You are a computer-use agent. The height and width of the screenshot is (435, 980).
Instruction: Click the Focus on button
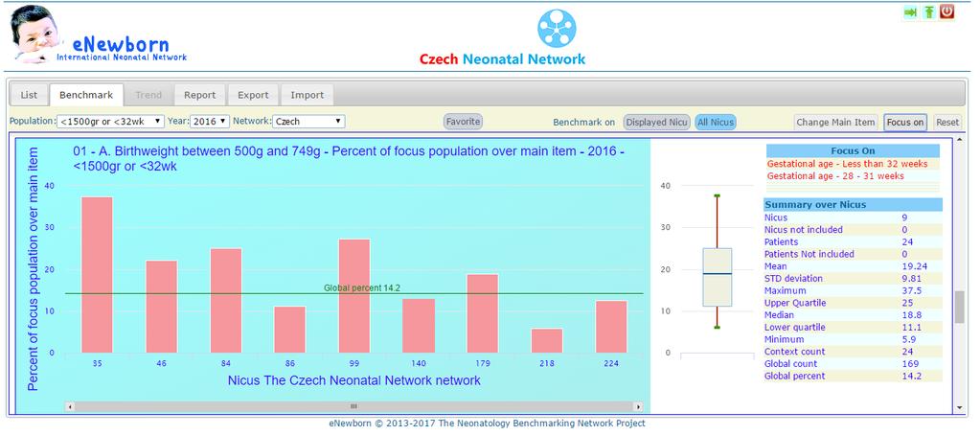pos(905,123)
